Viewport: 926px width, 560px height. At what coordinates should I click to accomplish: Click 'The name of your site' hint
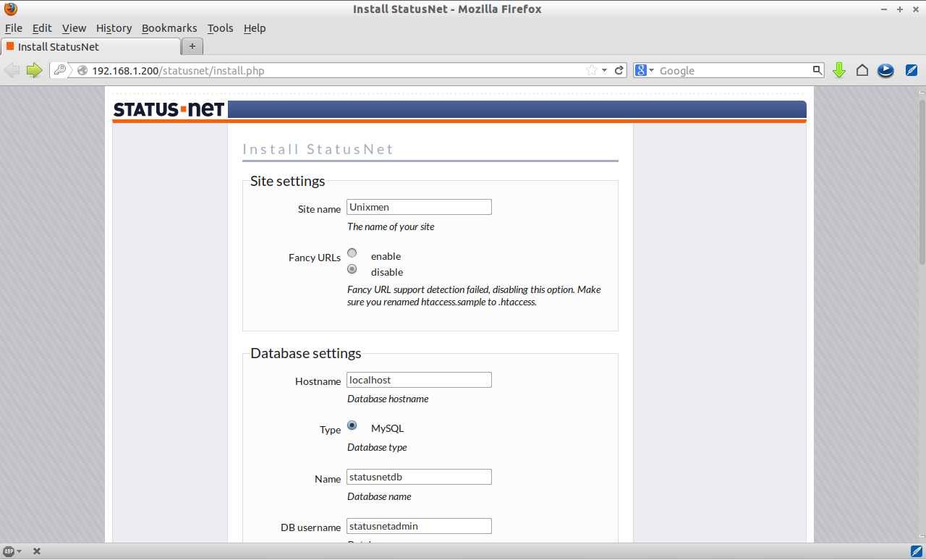pyautogui.click(x=391, y=226)
